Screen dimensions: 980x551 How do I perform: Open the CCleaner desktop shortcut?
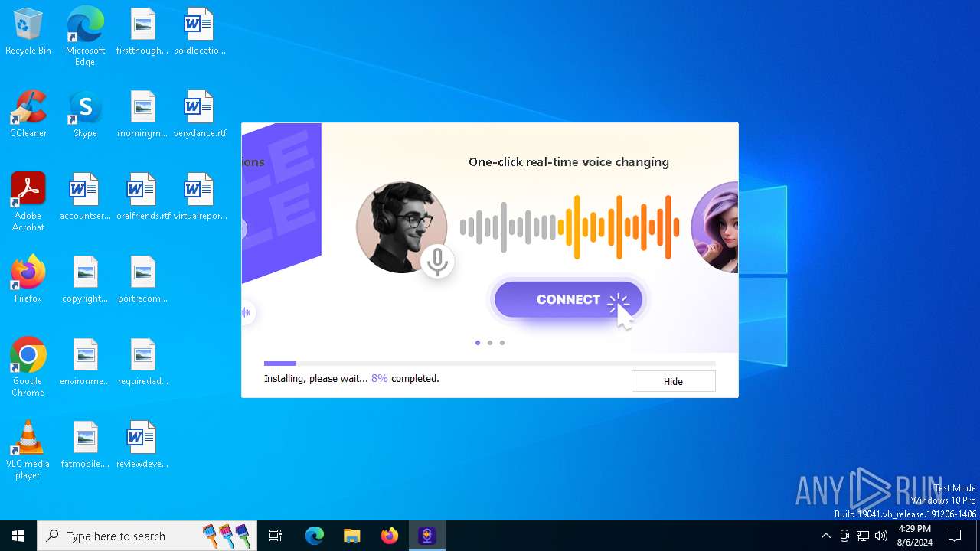pyautogui.click(x=28, y=115)
